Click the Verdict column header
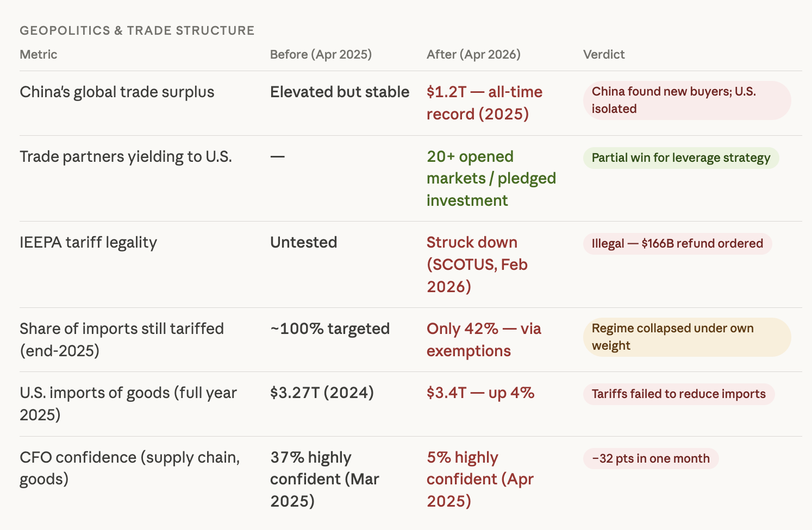Image resolution: width=812 pixels, height=530 pixels. 604,54
